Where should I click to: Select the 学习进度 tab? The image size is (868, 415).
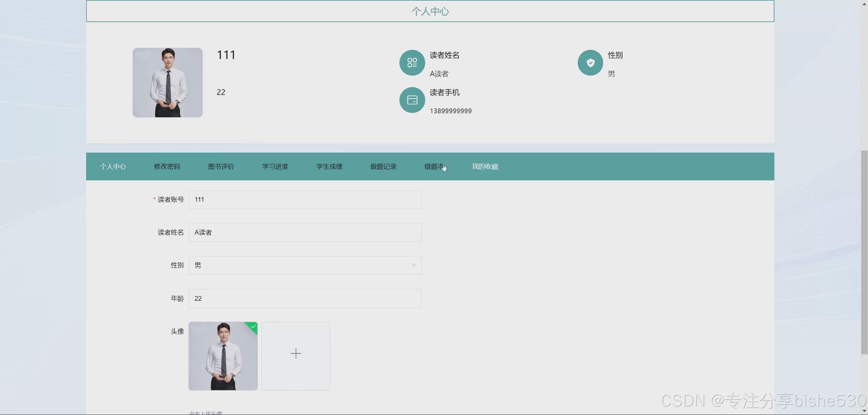pos(275,166)
